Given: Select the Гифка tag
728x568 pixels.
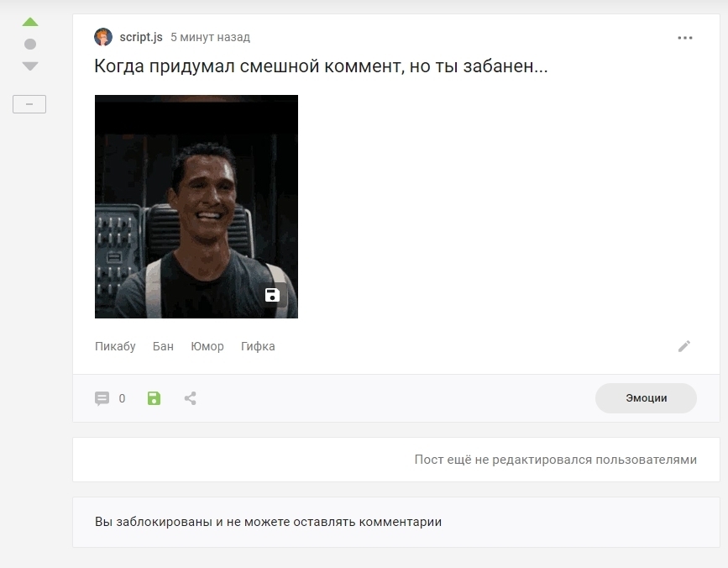Looking at the screenshot, I should pos(258,346).
